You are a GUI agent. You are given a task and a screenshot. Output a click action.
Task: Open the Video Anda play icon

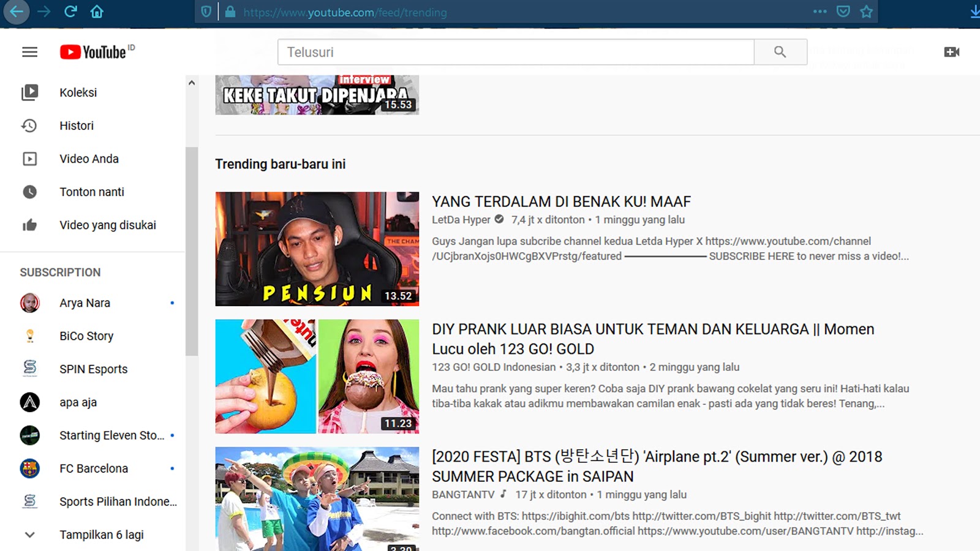(x=29, y=159)
